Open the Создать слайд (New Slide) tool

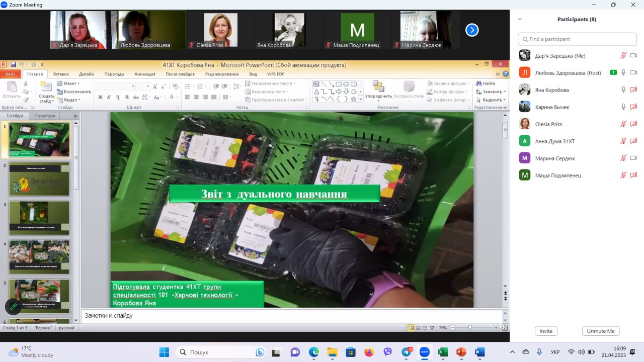point(46,91)
